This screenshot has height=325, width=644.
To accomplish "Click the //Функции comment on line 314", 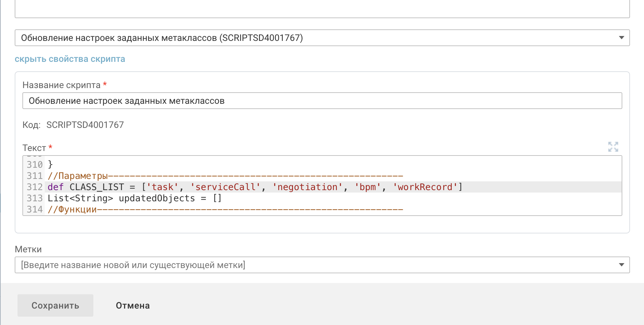I will (x=72, y=210).
